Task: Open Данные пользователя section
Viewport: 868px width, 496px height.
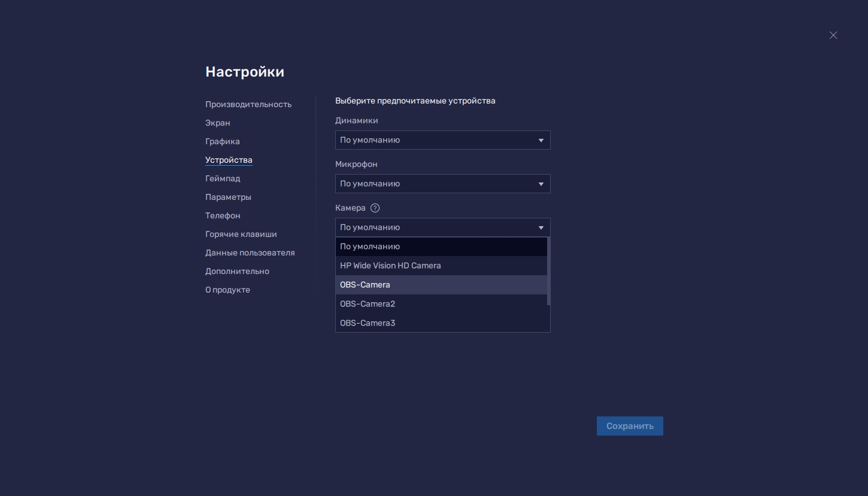Action: [250, 252]
